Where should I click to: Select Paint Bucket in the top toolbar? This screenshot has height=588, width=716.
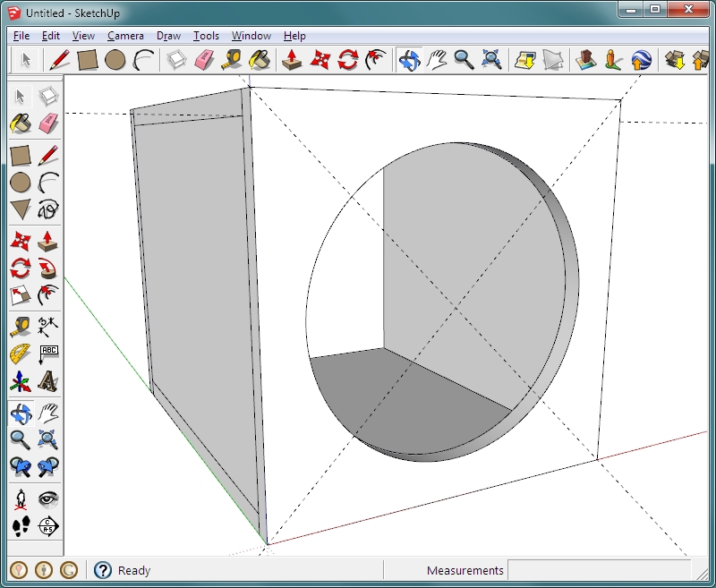[260, 60]
